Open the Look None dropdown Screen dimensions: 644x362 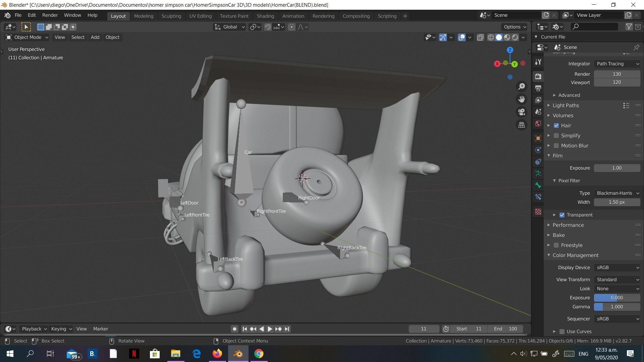(617, 289)
